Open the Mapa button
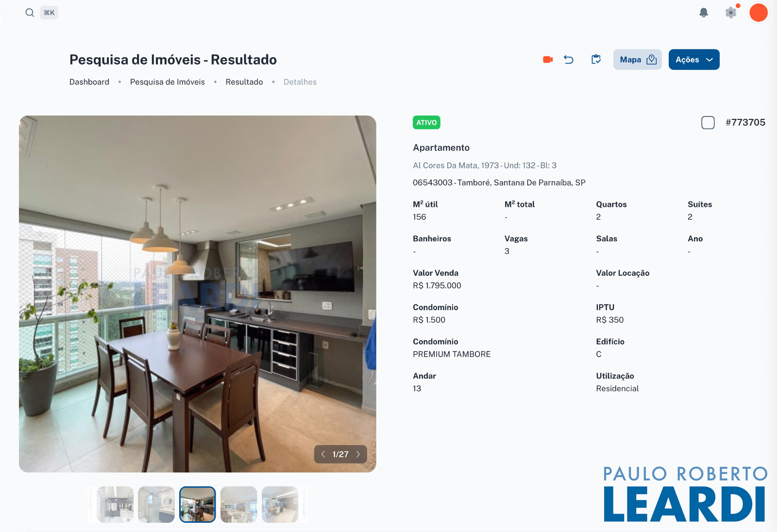Screen dimensions: 777x532 pos(638,60)
